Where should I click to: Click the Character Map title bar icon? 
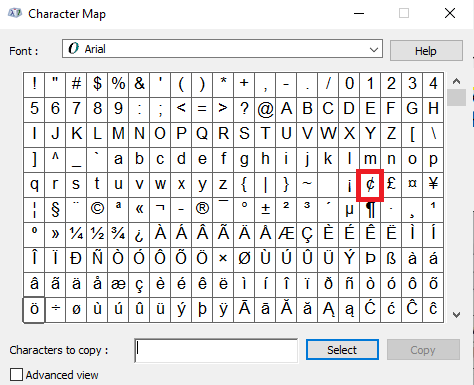[x=15, y=13]
